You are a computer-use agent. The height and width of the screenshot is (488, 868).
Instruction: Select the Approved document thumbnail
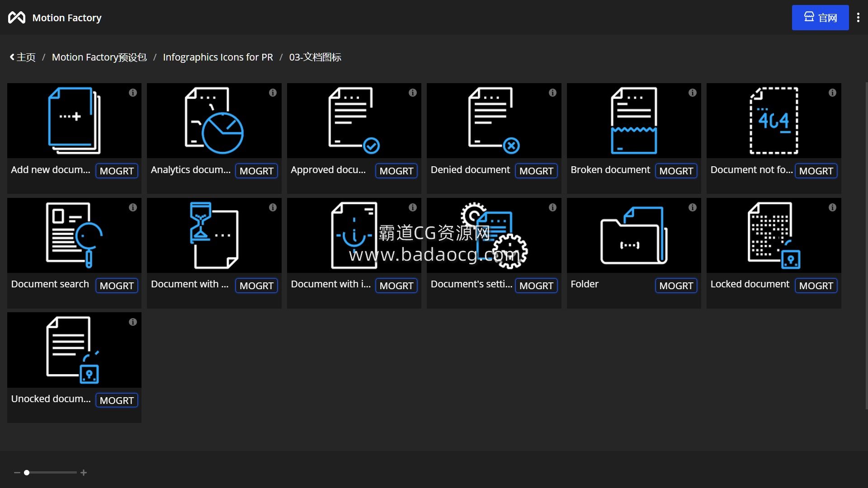point(354,121)
